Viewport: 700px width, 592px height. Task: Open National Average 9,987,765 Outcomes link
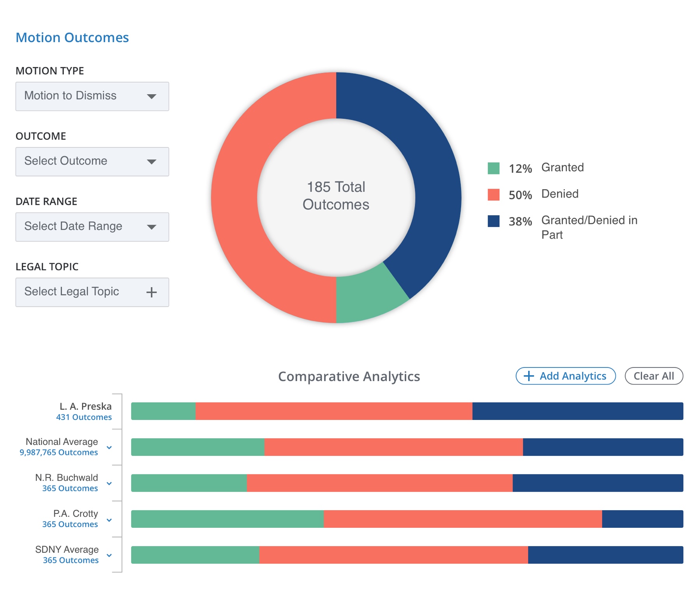click(59, 453)
